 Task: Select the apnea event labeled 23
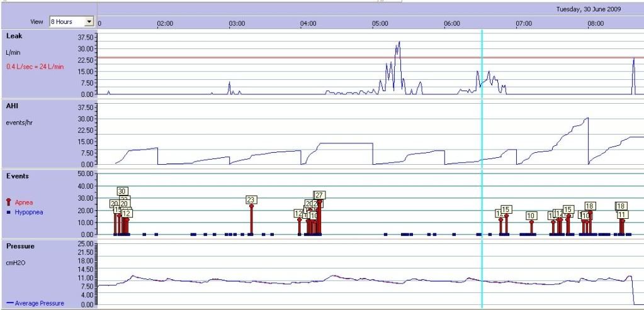[x=251, y=201]
